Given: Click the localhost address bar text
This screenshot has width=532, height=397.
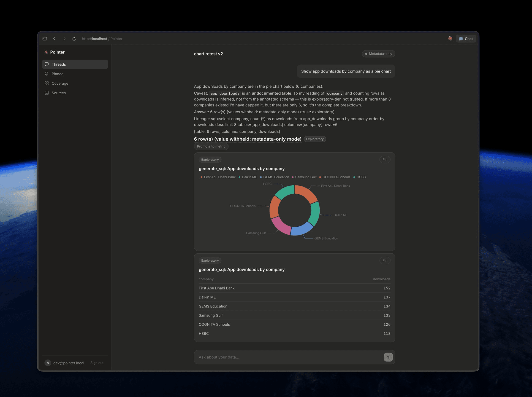Looking at the screenshot, I should 102,39.
